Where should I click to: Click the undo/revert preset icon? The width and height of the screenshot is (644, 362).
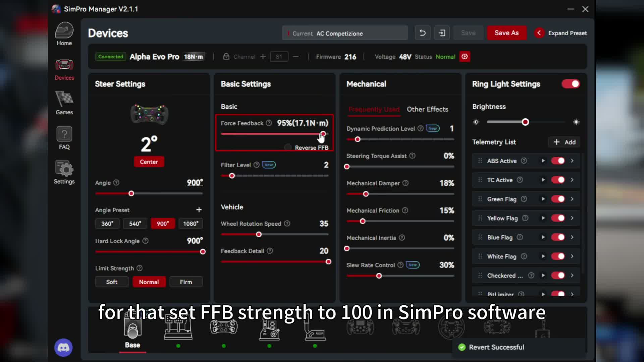tap(423, 33)
